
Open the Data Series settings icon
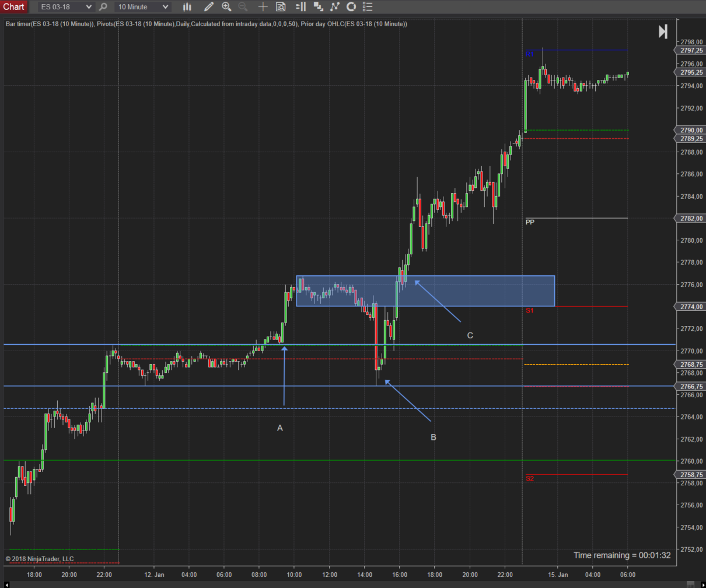318,7
